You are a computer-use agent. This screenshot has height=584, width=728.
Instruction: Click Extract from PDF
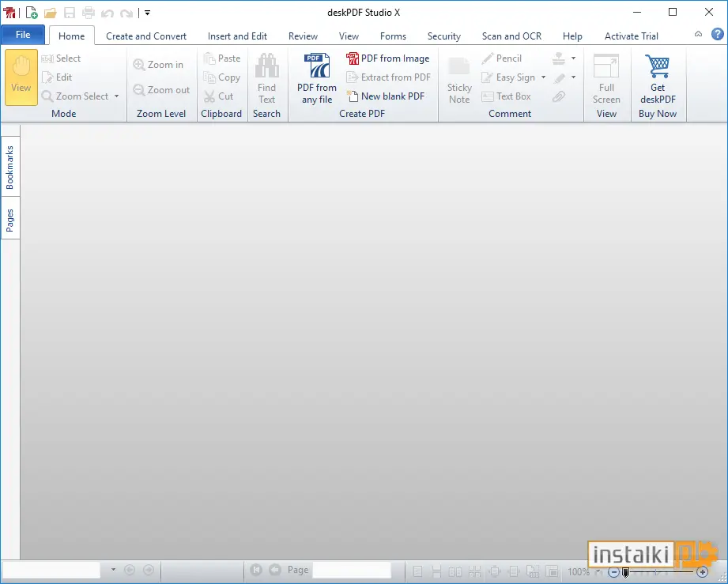coord(389,77)
